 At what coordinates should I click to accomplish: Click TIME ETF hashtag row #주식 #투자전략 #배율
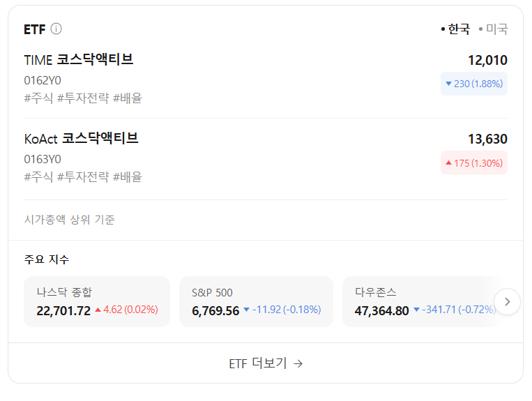click(x=83, y=98)
